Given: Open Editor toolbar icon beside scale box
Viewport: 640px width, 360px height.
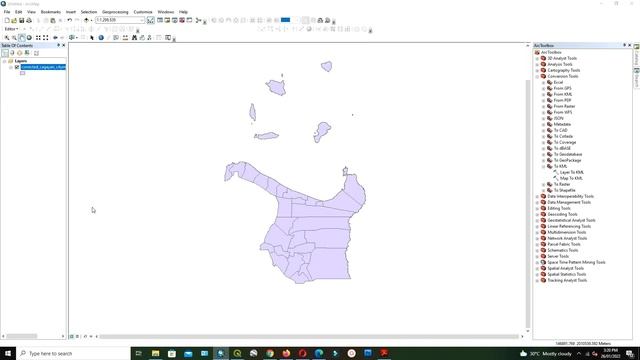Looking at the screenshot, I should point(151,20).
